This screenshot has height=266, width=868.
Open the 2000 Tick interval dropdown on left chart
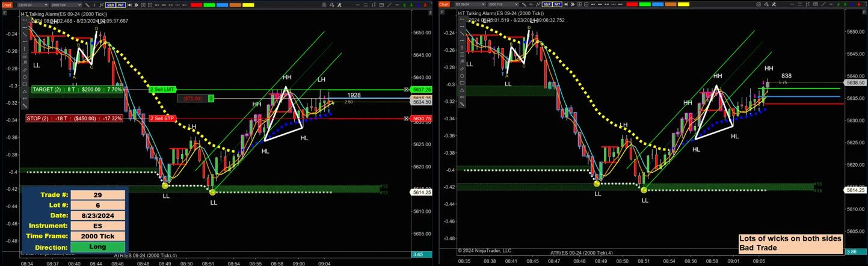[x=66, y=5]
